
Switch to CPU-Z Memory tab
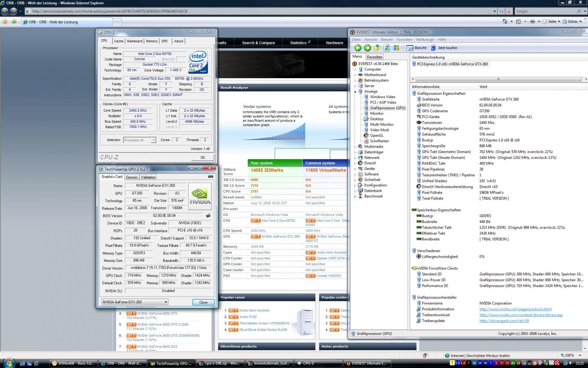(152, 41)
